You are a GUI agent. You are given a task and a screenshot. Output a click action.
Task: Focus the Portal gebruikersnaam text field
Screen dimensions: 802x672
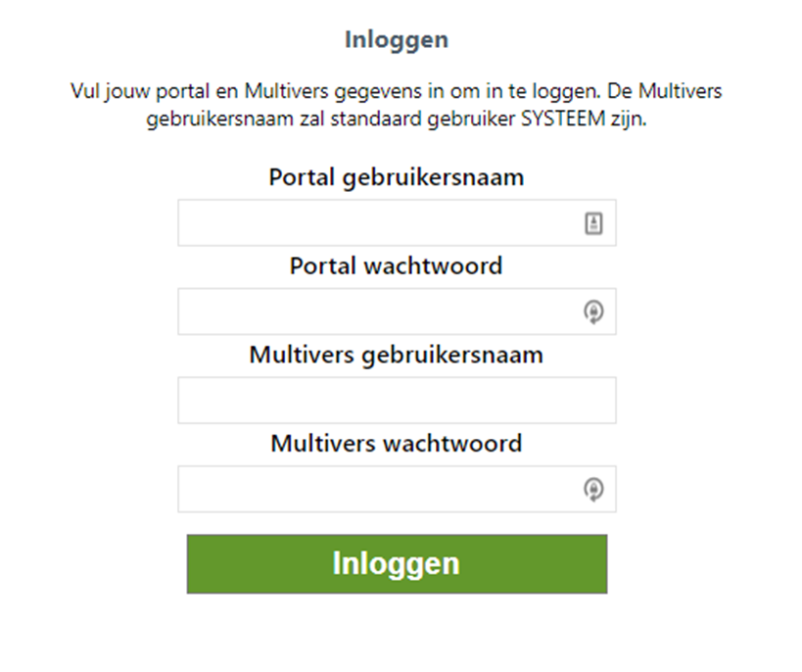click(377, 223)
